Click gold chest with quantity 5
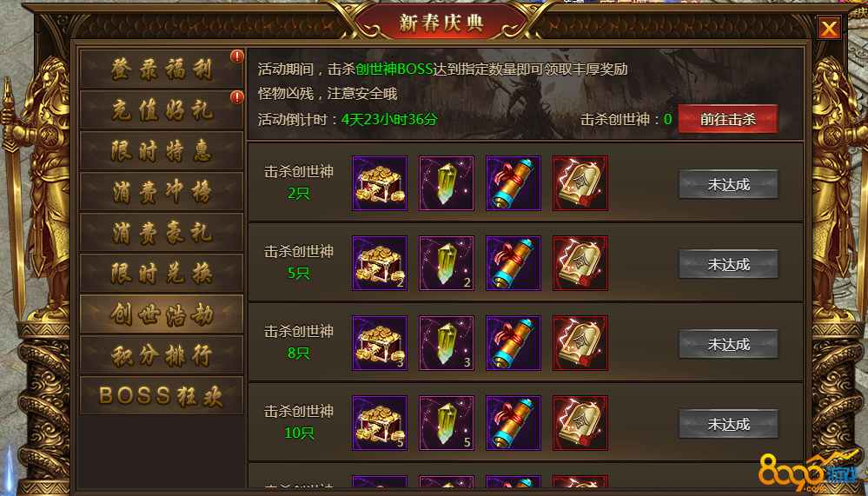Viewport: 868px width, 496px height. tap(380, 423)
